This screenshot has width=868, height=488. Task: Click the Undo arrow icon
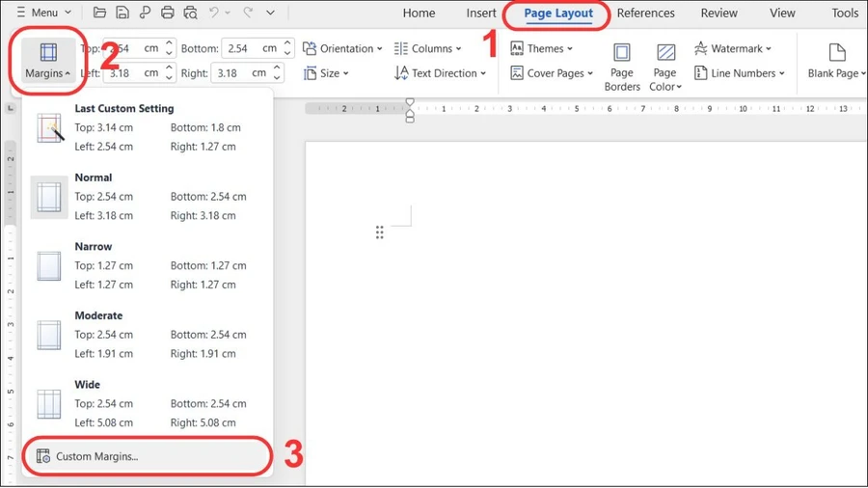(x=214, y=13)
